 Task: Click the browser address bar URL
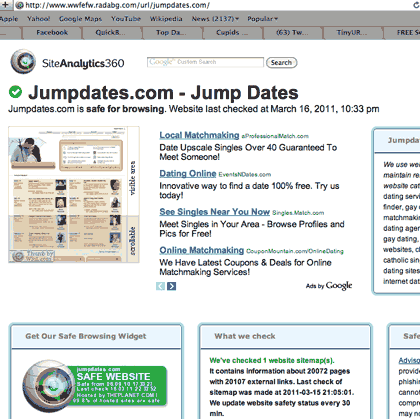click(x=117, y=5)
